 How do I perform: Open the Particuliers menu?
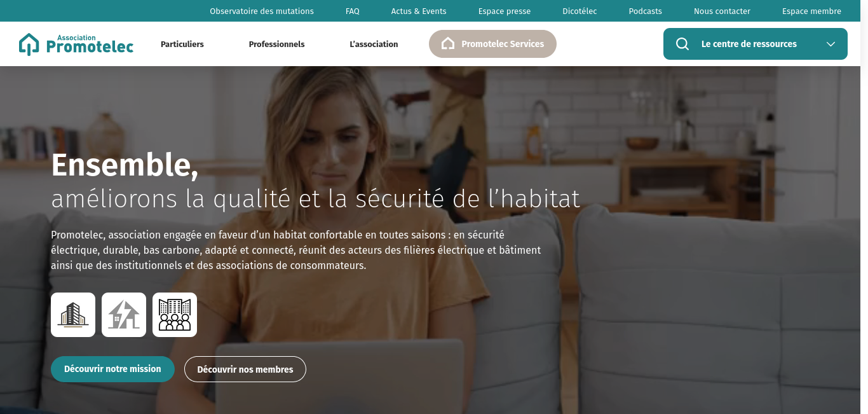tap(182, 44)
